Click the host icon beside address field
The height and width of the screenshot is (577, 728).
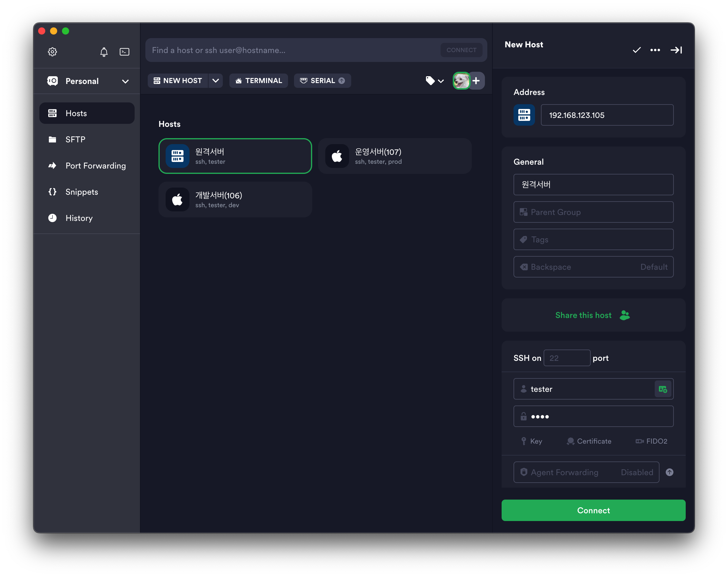pyautogui.click(x=524, y=115)
